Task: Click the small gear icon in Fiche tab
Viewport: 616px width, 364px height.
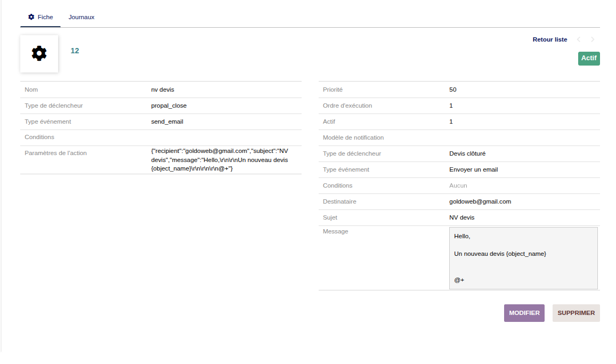Action: pyautogui.click(x=31, y=17)
